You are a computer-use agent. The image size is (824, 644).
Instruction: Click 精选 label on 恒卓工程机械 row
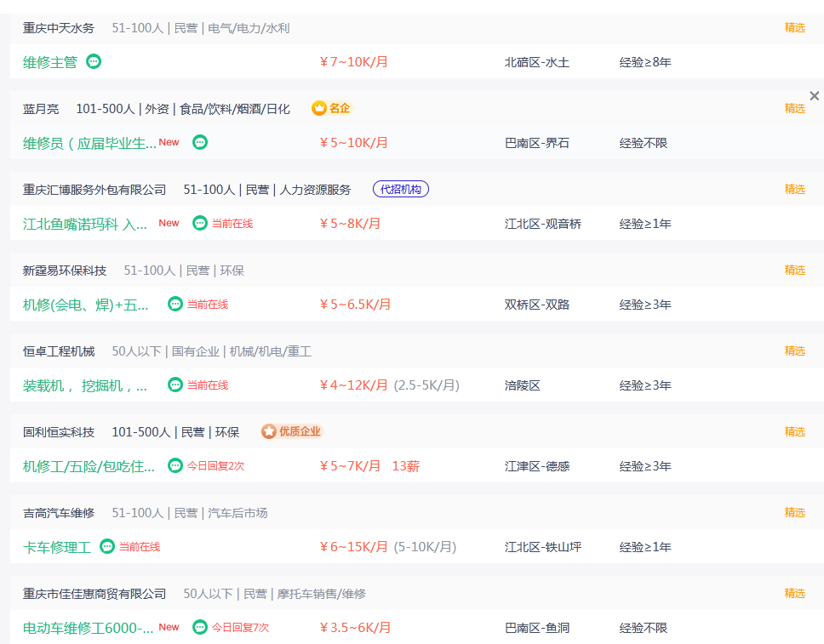(x=794, y=350)
